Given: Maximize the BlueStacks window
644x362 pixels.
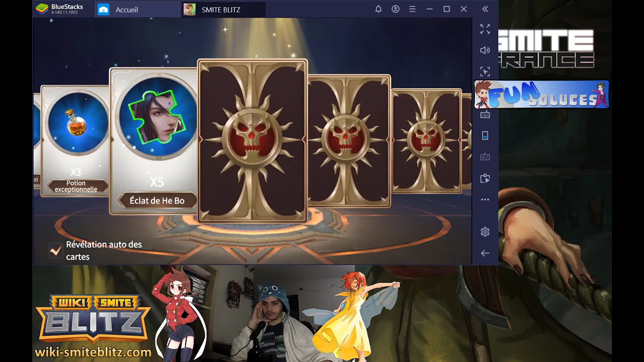Looking at the screenshot, I should click(447, 9).
